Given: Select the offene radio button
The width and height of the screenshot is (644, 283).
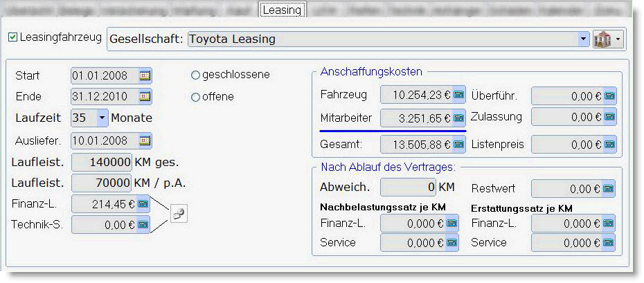Looking at the screenshot, I should 195,97.
